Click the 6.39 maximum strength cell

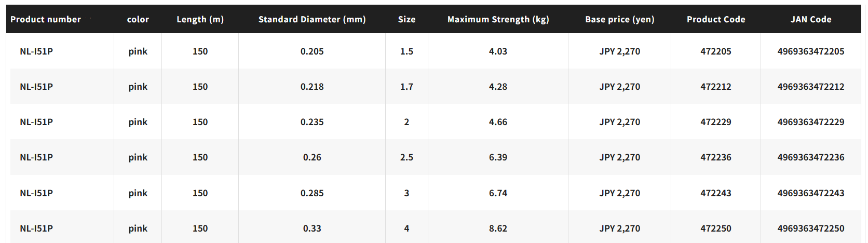(x=498, y=157)
